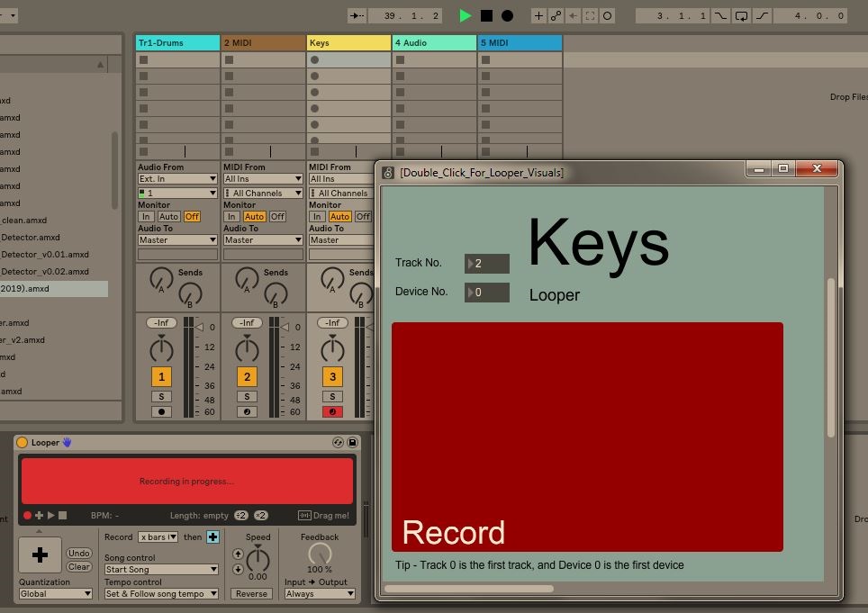
Task: Expand the Ext. In audio source dropdown
Action: pos(176,179)
